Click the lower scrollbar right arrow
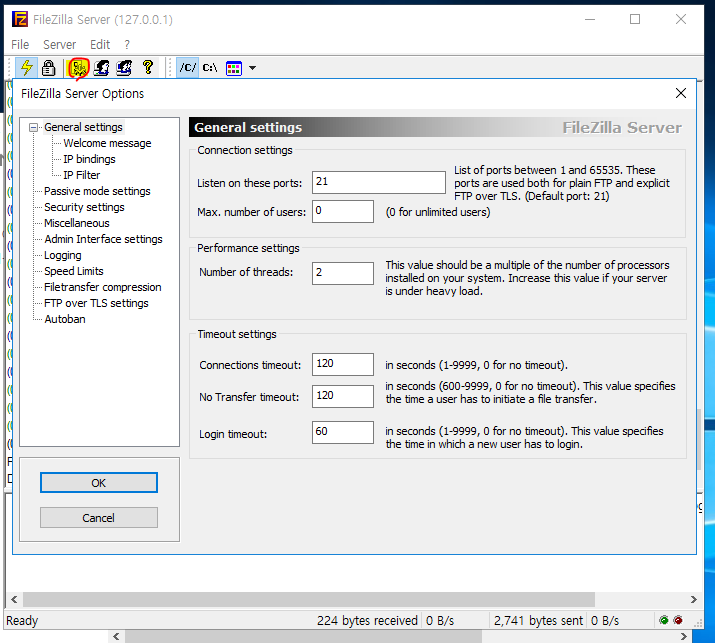The width and height of the screenshot is (715, 643). pyautogui.click(x=684, y=636)
